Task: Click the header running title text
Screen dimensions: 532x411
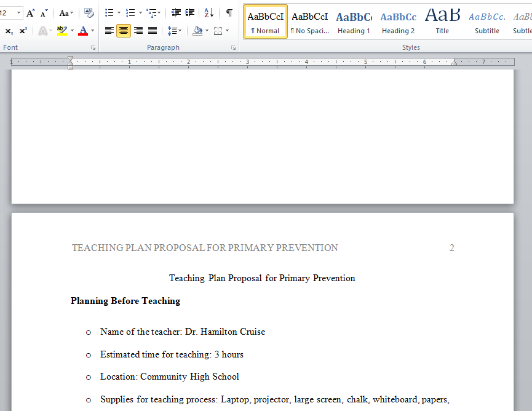Action: point(205,248)
